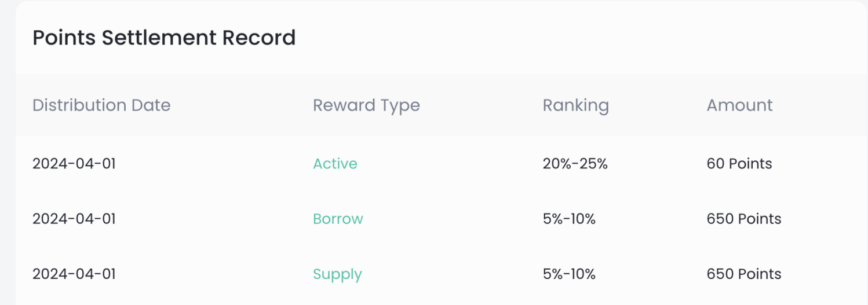Open the Borrow reward type link
The image size is (868, 305).
pyautogui.click(x=338, y=219)
